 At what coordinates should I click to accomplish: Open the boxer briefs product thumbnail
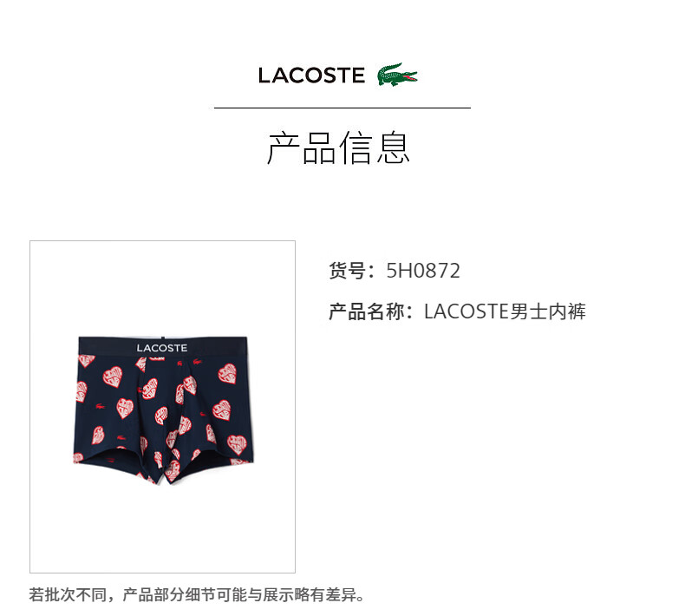pos(162,407)
